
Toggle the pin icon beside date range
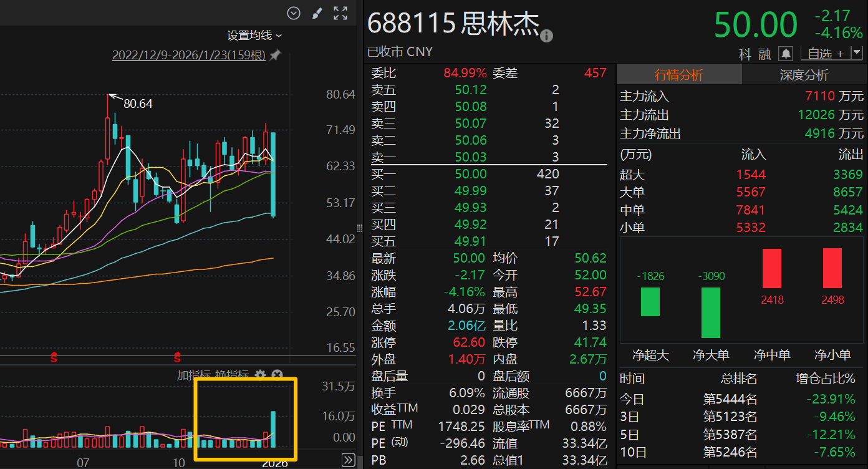pyautogui.click(x=275, y=56)
